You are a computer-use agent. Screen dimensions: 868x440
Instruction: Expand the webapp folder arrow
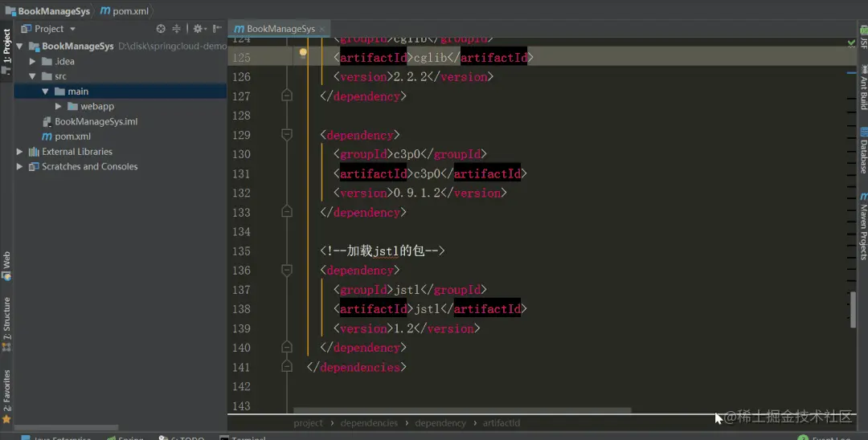[58, 106]
